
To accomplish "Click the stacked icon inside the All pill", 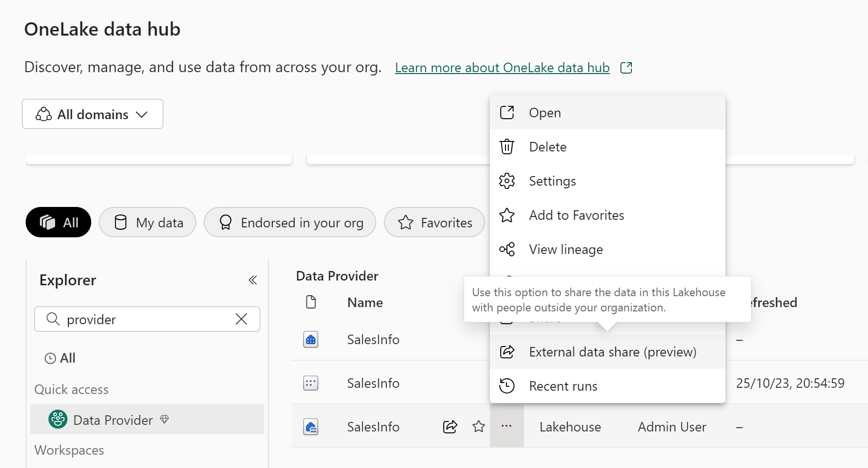I will [x=48, y=222].
